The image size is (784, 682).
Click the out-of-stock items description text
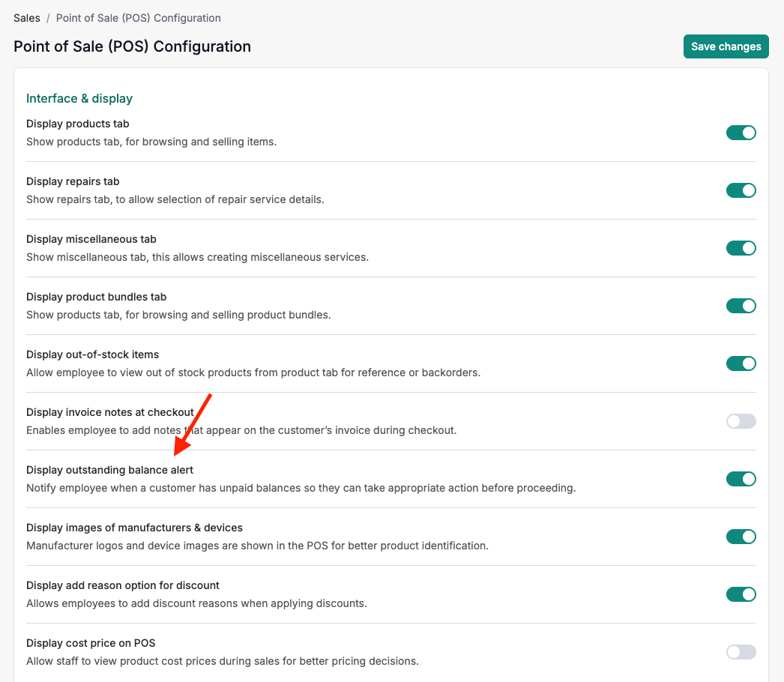(x=253, y=372)
